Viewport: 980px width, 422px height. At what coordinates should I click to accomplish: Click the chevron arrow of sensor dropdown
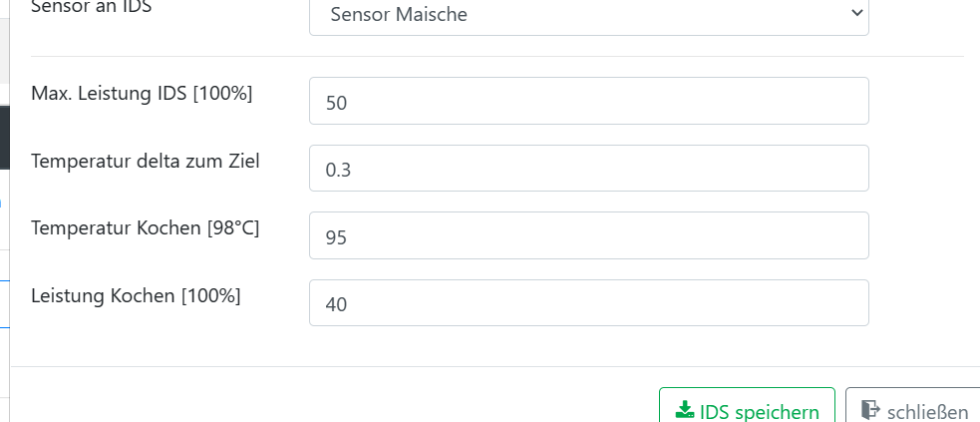(x=855, y=14)
